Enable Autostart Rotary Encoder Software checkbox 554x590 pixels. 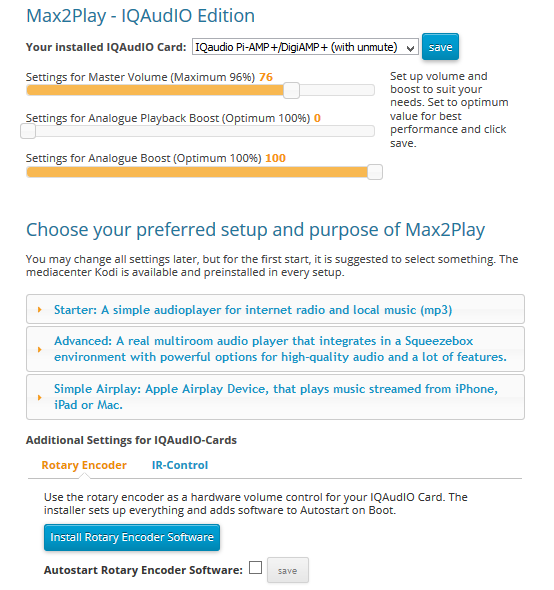pos(255,567)
